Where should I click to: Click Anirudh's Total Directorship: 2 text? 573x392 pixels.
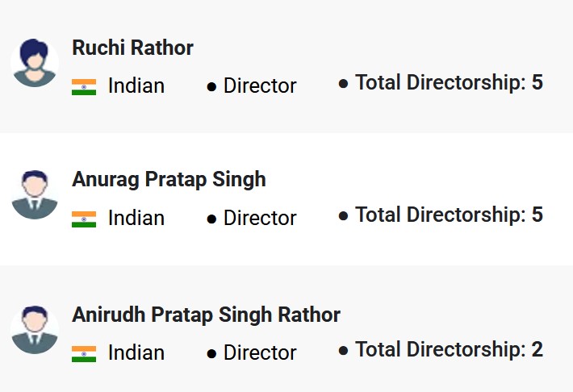[449, 349]
